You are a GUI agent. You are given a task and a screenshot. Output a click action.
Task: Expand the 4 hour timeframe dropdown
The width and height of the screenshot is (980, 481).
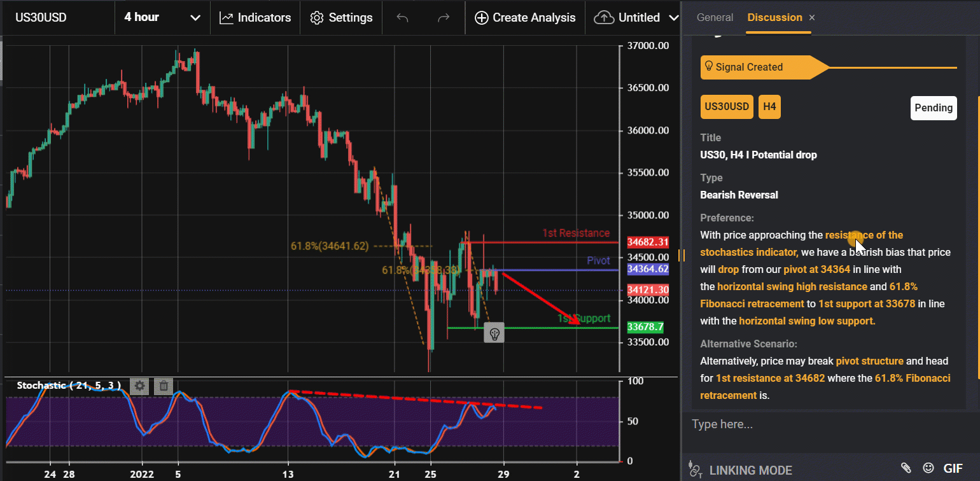pos(162,18)
